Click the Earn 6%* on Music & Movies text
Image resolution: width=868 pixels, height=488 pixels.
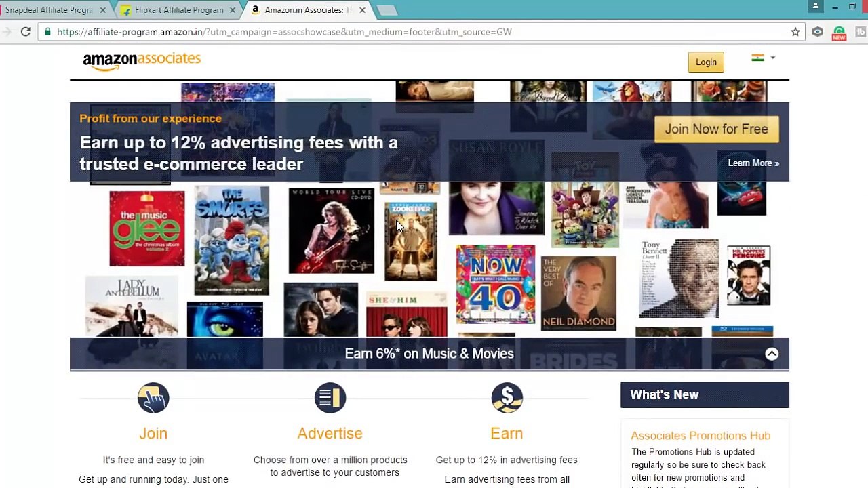pyautogui.click(x=429, y=354)
